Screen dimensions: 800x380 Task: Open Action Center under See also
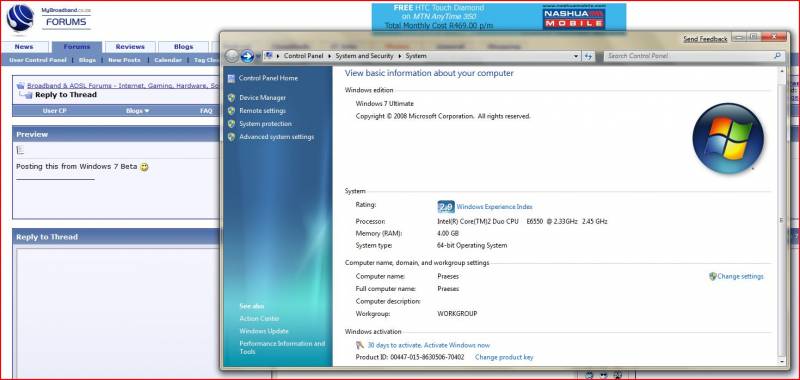pyautogui.click(x=259, y=318)
